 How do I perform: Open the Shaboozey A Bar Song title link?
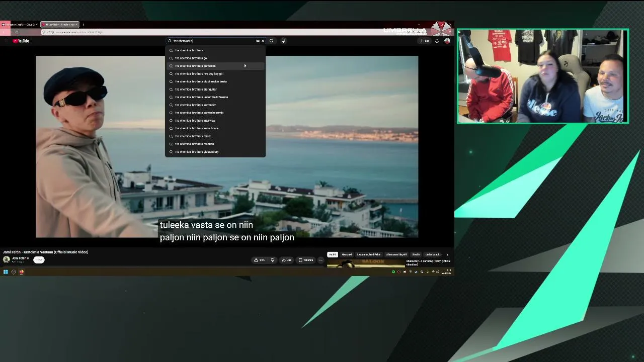click(428, 262)
